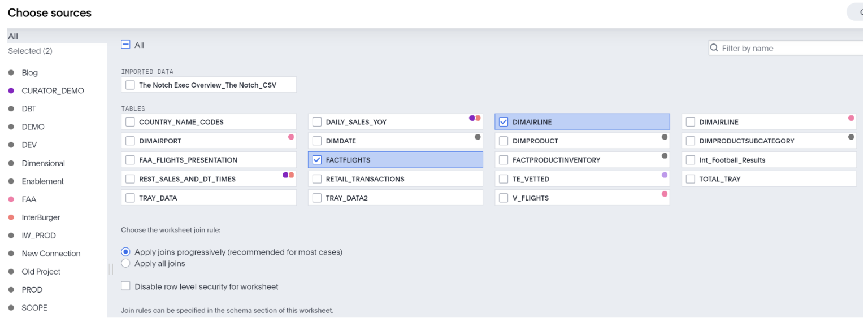Click the pink dot on V_FLIGHTS row
The image size is (868, 331).
click(x=663, y=194)
